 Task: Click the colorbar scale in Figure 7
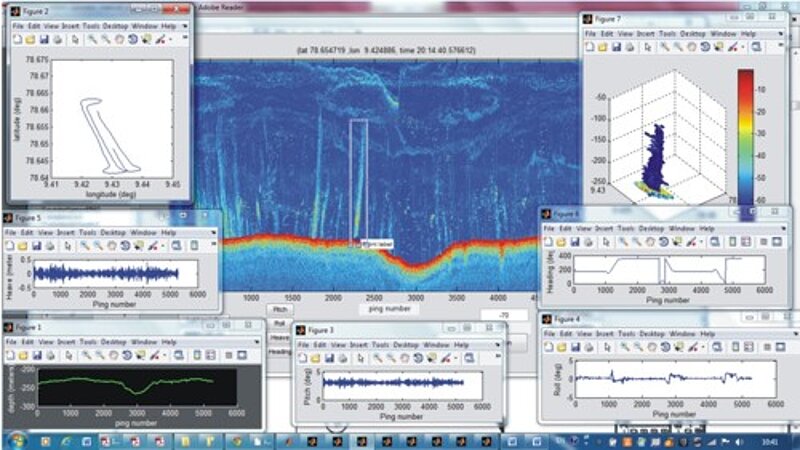click(746, 137)
